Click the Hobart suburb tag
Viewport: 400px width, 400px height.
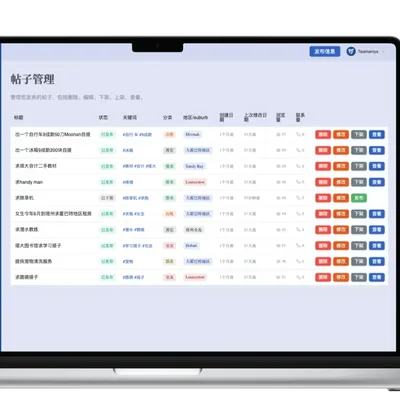click(x=191, y=246)
